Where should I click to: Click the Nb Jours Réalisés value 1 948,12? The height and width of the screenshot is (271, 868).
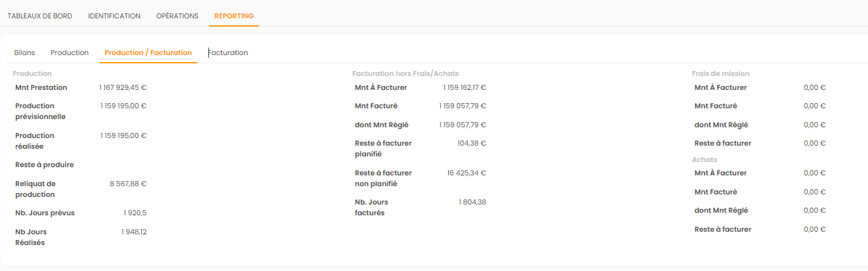click(134, 232)
